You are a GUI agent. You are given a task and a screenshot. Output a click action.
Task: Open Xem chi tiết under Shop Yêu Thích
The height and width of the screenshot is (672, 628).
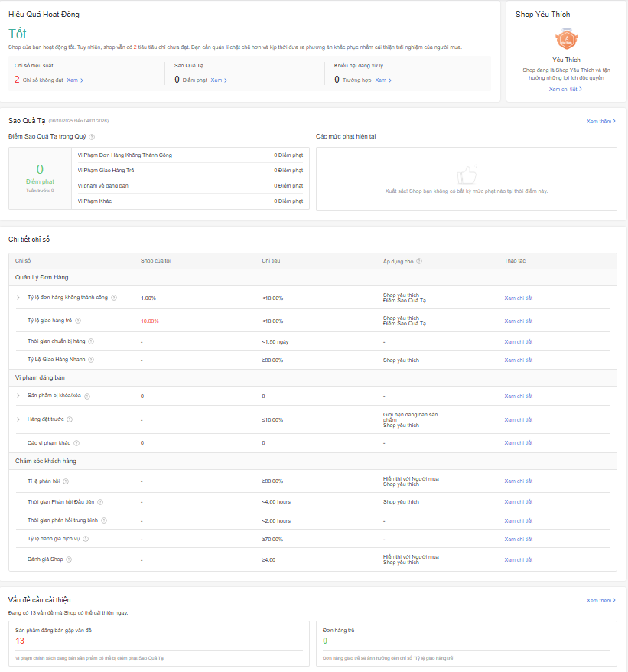pyautogui.click(x=565, y=89)
